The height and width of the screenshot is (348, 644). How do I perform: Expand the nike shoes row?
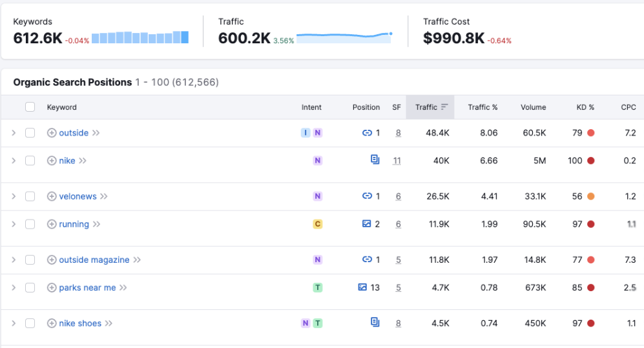coord(14,323)
